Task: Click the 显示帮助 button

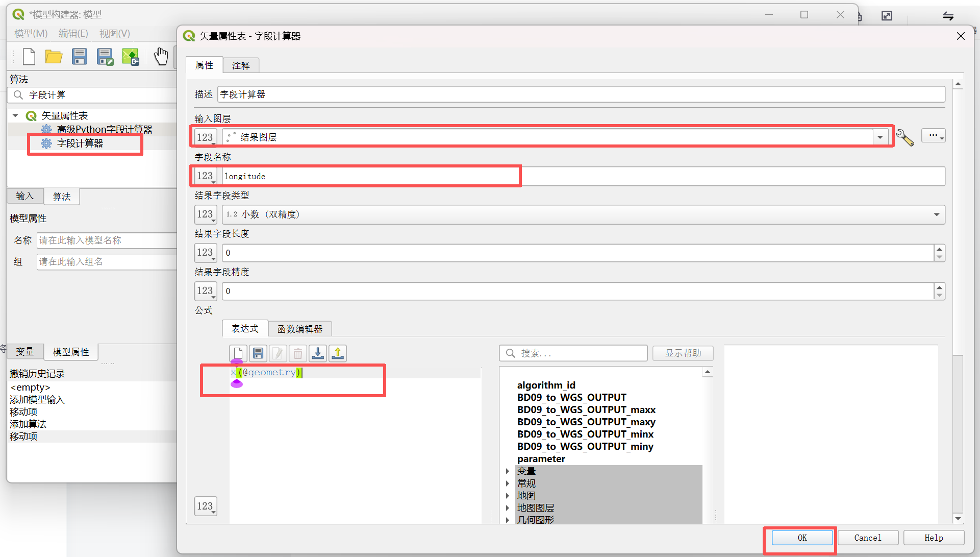Action: pos(683,353)
